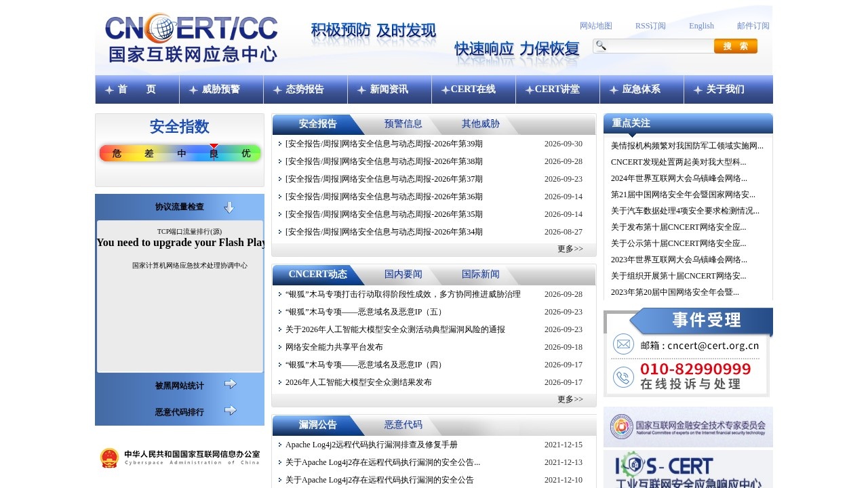This screenshot has width=868, height=488.
Task: Click the arrow icon next to 被黑网站统计
Action: [231, 384]
